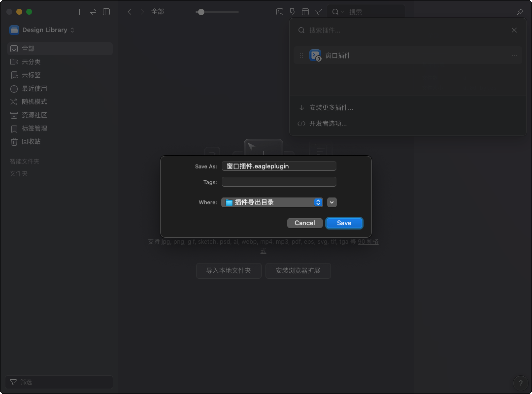
Task: Open the layout options icon
Action: [x=305, y=12]
